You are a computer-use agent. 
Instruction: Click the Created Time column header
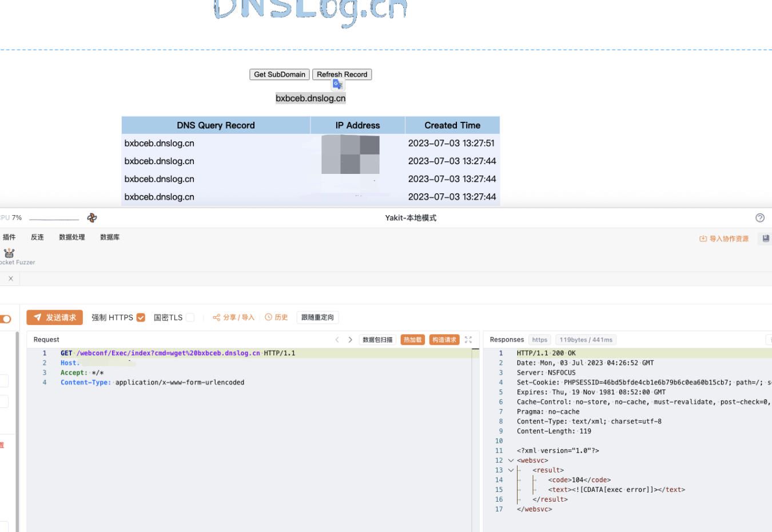[452, 125]
